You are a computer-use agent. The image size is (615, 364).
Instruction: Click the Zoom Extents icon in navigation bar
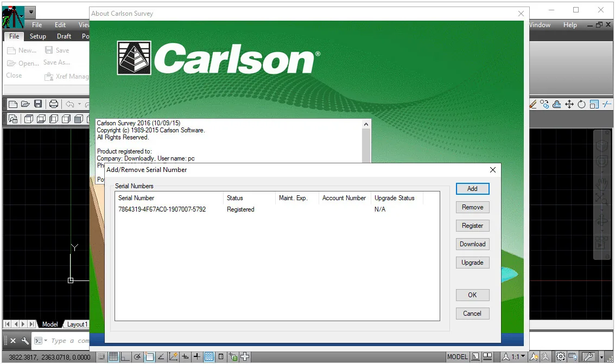click(601, 198)
